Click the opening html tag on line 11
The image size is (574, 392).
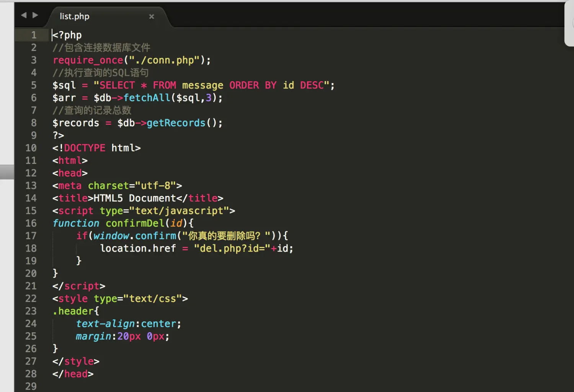(70, 161)
